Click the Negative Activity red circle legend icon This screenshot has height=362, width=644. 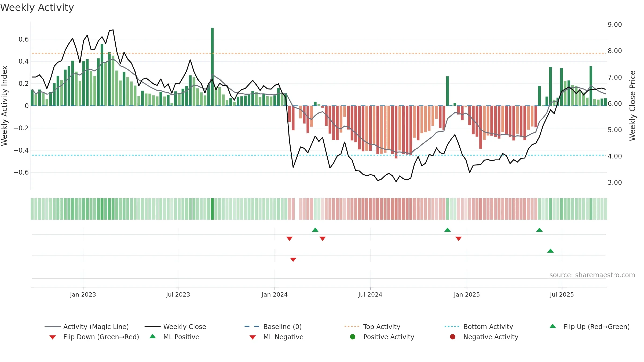(453, 337)
